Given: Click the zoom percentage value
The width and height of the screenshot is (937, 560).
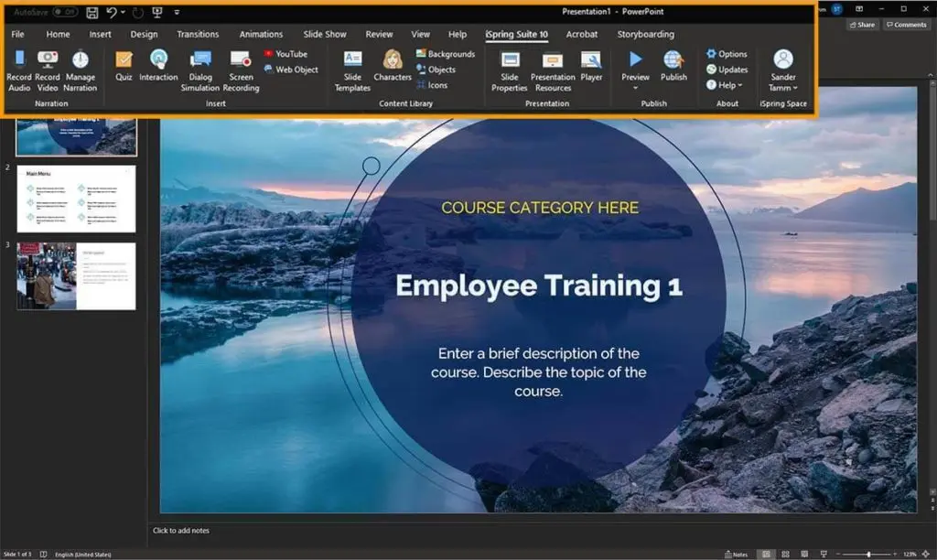Looking at the screenshot, I should (910, 554).
